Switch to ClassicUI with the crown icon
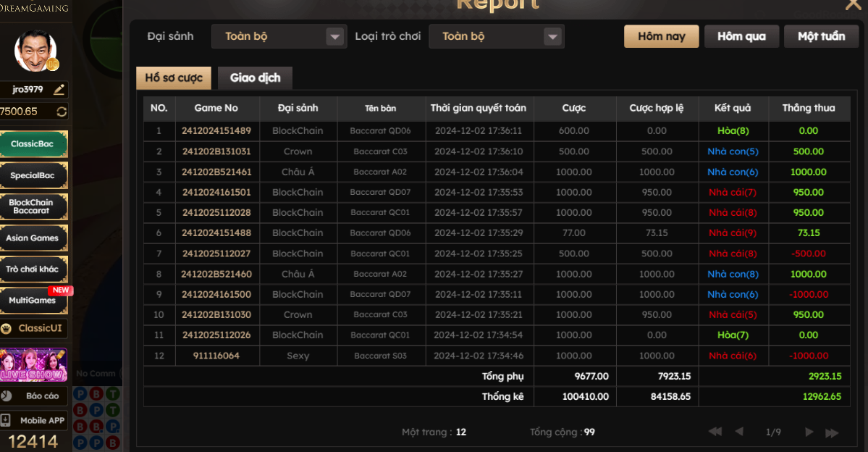The height and width of the screenshot is (452, 868). (34, 328)
